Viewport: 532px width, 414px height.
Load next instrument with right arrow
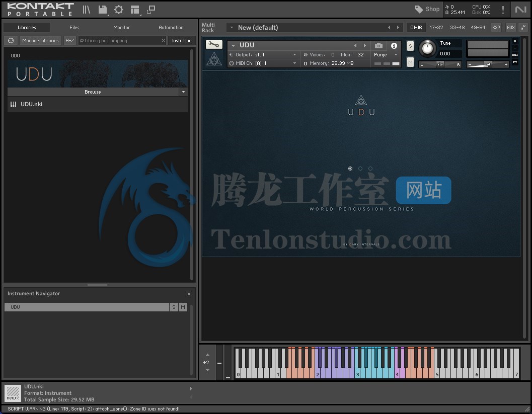coord(365,45)
